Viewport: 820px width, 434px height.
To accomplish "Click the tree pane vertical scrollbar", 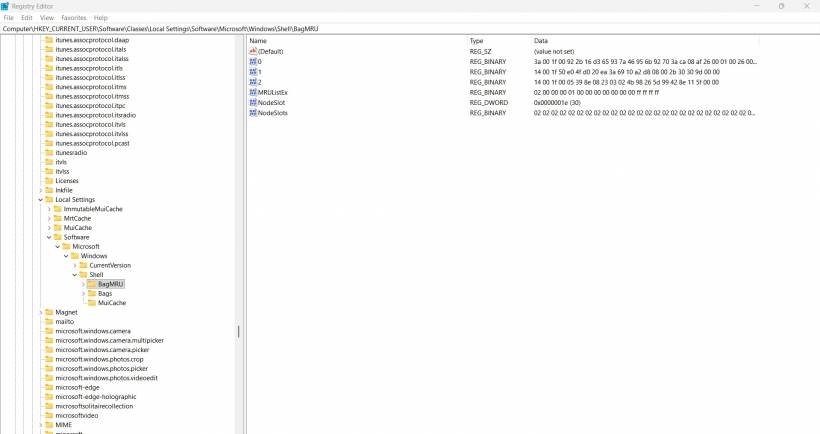I will pyautogui.click(x=238, y=332).
